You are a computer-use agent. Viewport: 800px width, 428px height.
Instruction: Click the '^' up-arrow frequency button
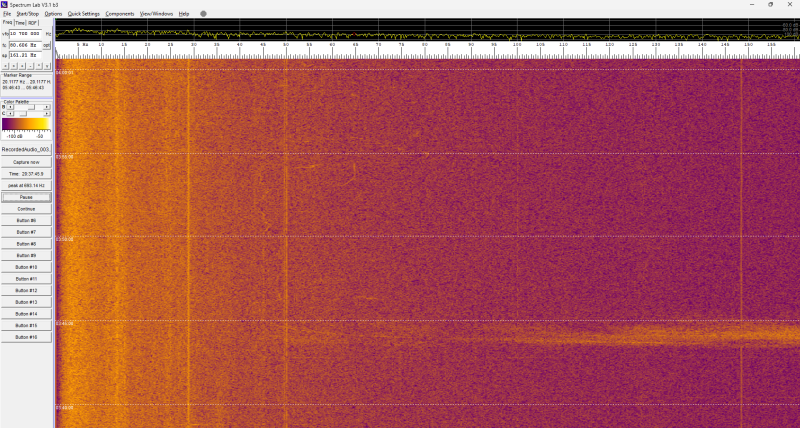(39, 66)
